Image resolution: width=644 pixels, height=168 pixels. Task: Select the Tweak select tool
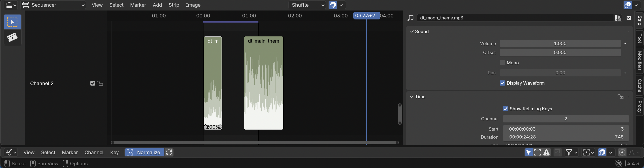pos(13,22)
